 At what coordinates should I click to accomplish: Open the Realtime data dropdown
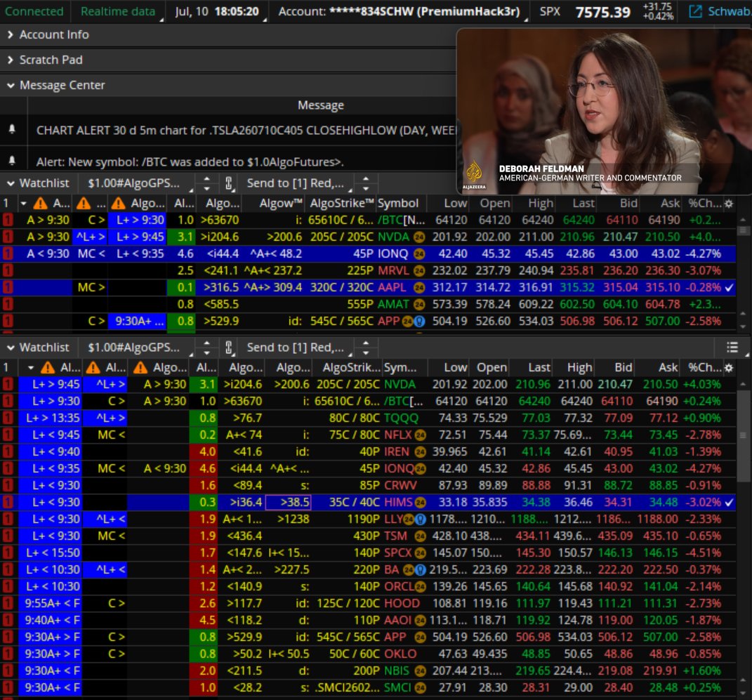click(x=117, y=11)
